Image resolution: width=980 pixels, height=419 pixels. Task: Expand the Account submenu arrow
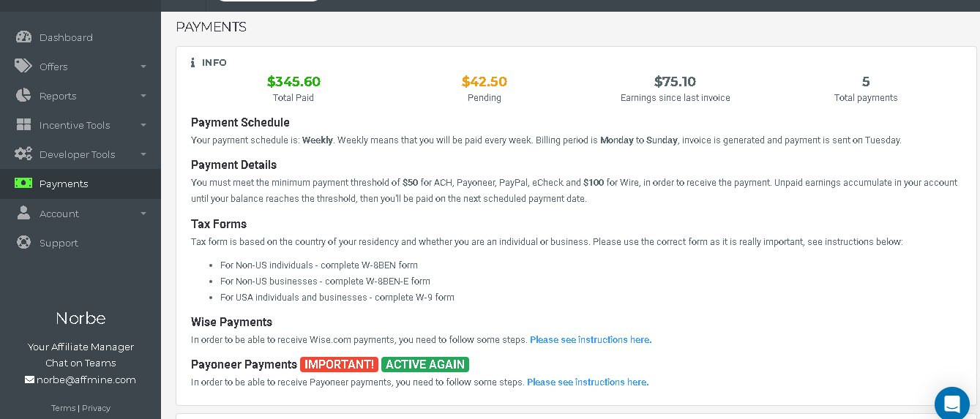click(x=143, y=214)
